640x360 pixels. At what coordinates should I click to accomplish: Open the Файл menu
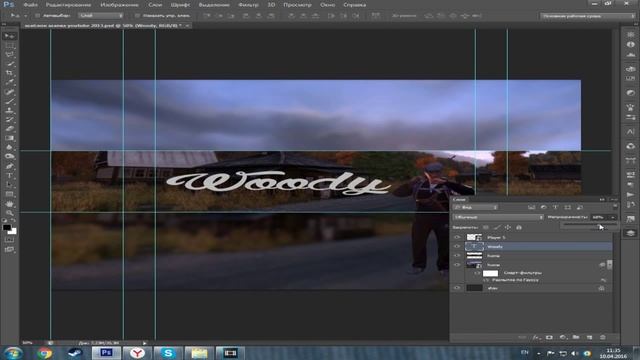pos(31,5)
